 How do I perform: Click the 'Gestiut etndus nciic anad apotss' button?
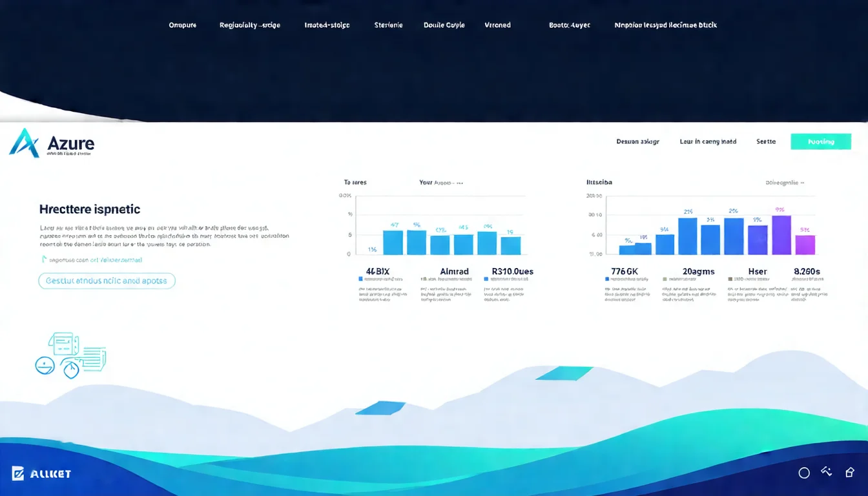click(107, 281)
